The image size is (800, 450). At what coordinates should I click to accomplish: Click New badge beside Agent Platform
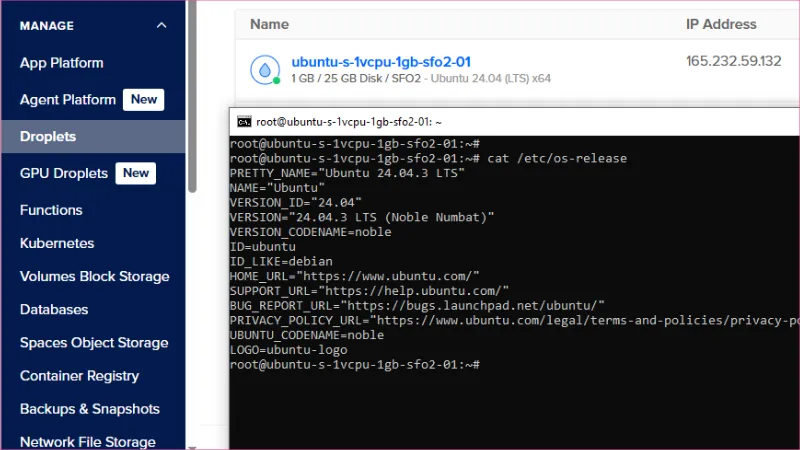tap(143, 99)
